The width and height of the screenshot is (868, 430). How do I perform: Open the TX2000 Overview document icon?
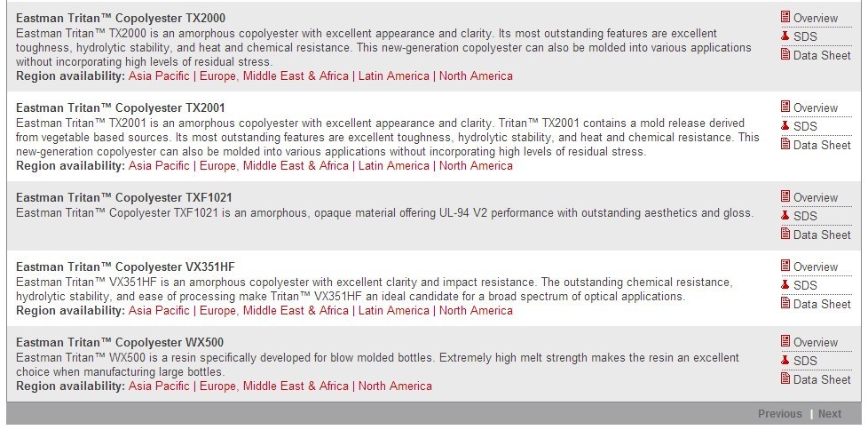click(785, 17)
